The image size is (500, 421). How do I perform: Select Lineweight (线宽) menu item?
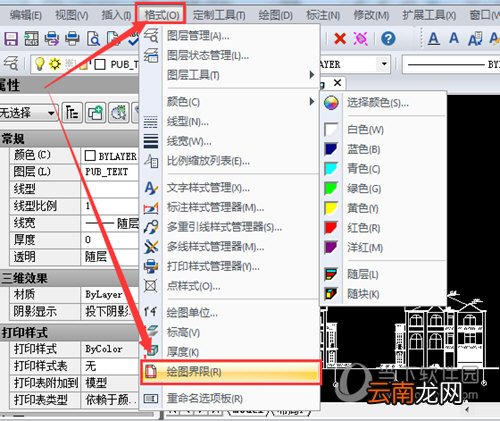point(229,142)
